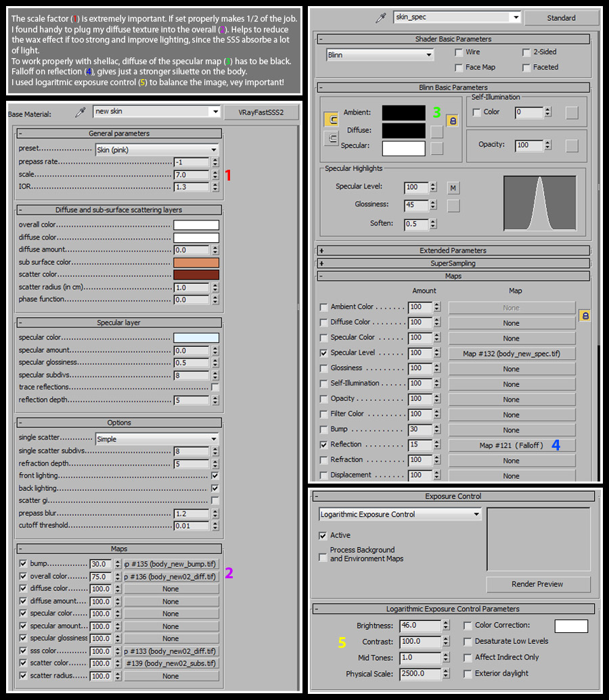The image size is (609, 700).
Task: Open the sub surface color swatch
Action: (x=196, y=262)
